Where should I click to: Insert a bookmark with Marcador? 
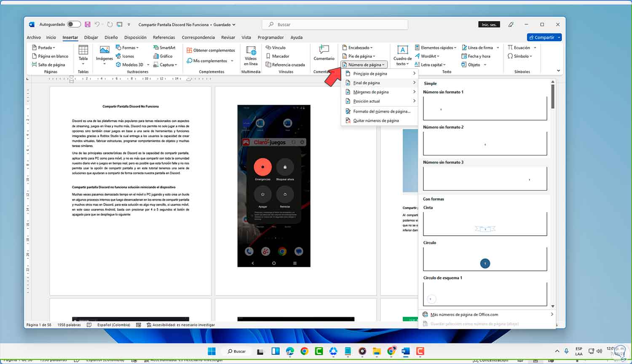[x=278, y=56]
